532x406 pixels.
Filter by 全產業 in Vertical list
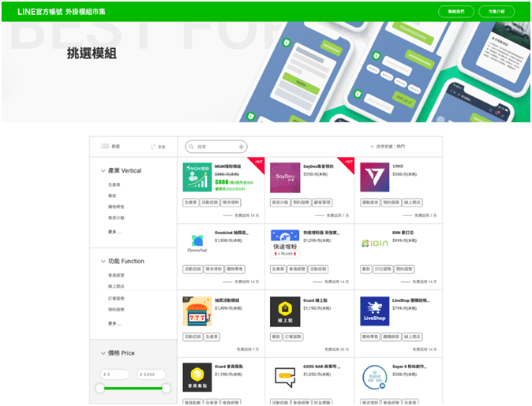[x=114, y=184]
